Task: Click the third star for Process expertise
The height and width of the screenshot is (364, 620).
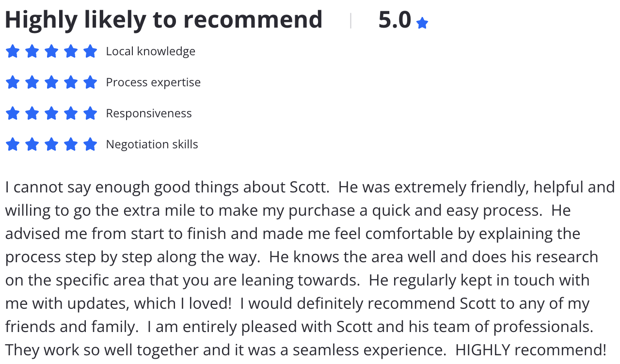Action: pos(51,82)
